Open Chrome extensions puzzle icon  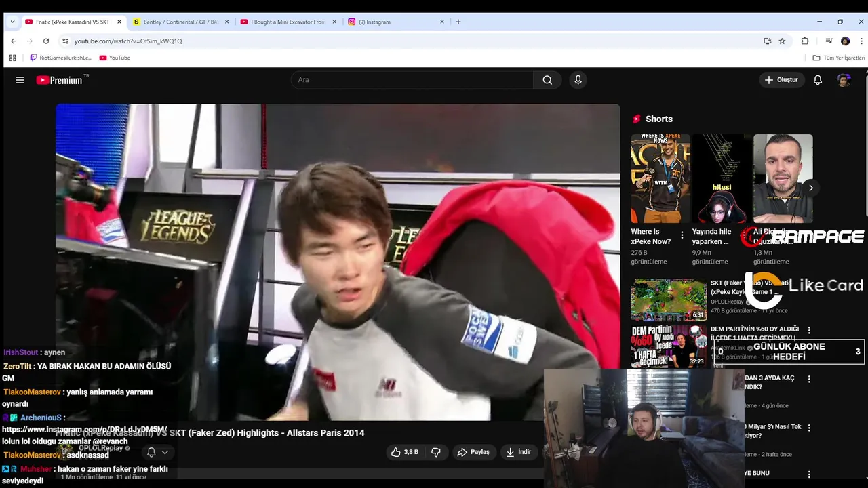pyautogui.click(x=805, y=41)
